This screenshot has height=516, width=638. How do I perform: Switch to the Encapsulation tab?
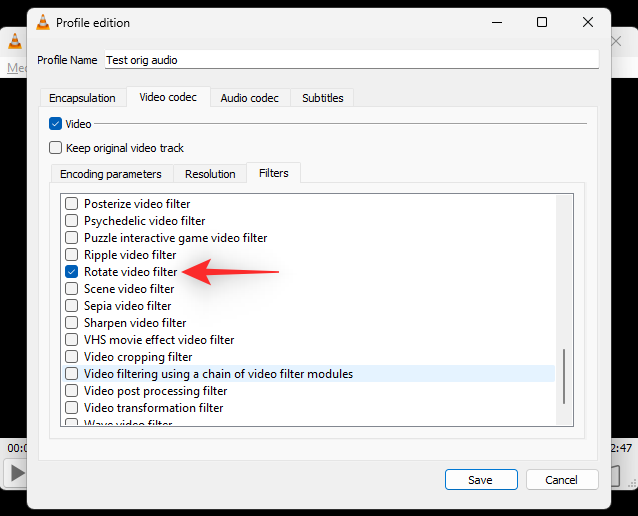83,98
